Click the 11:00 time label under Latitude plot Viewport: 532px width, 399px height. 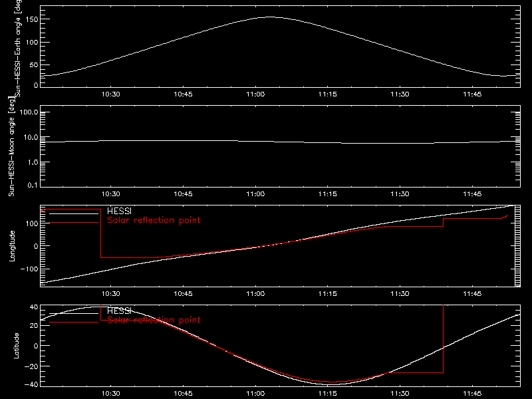(x=255, y=394)
